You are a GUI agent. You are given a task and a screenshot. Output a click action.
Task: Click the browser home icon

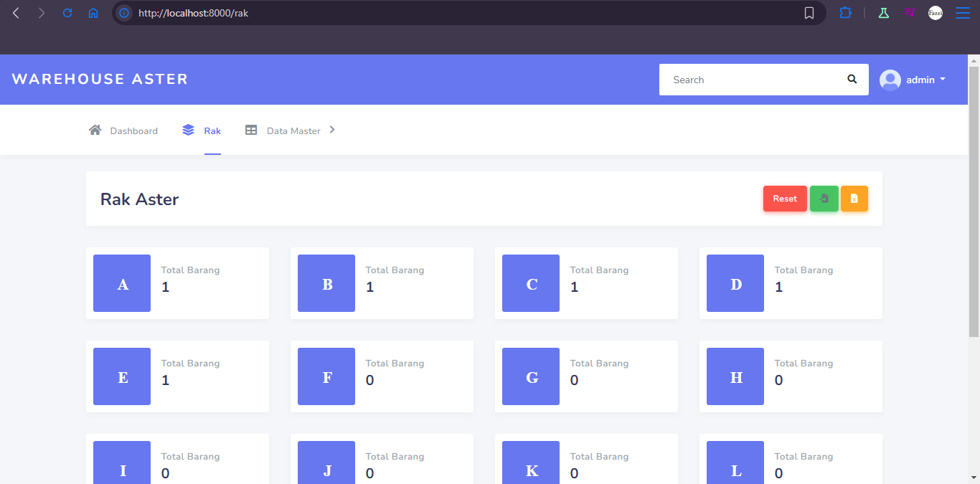93,13
